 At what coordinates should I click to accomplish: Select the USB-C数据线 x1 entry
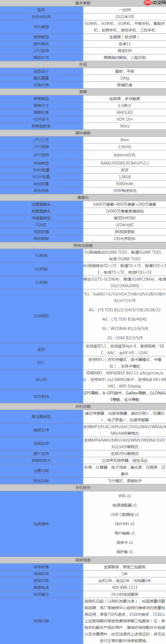[125, 515]
